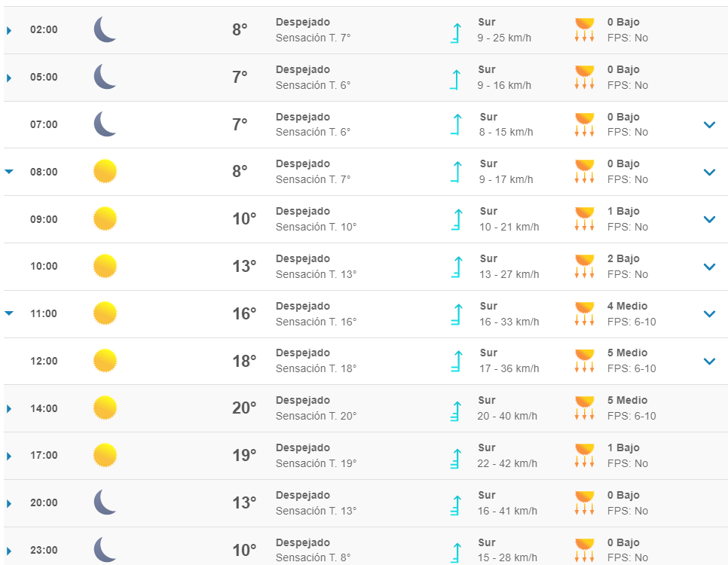Screen dimensions: 728x565
Task: Click the 22 - 42 km/h wind speed text
Action: (x=507, y=463)
